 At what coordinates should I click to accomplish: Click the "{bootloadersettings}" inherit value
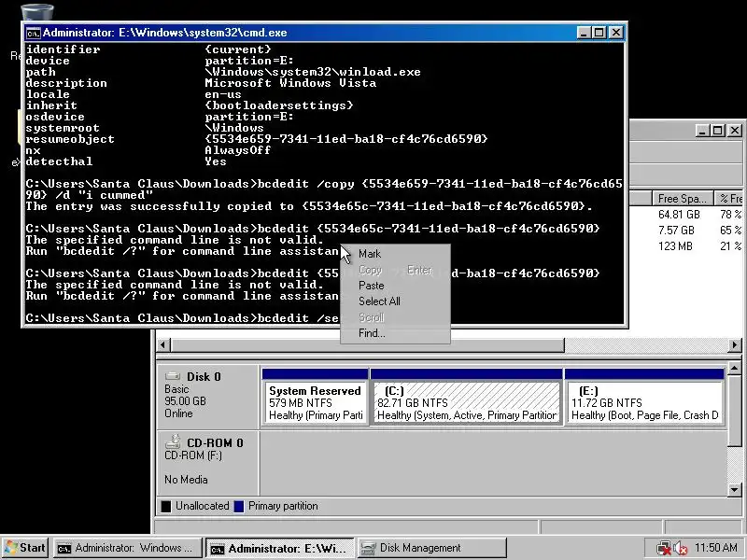(x=279, y=105)
